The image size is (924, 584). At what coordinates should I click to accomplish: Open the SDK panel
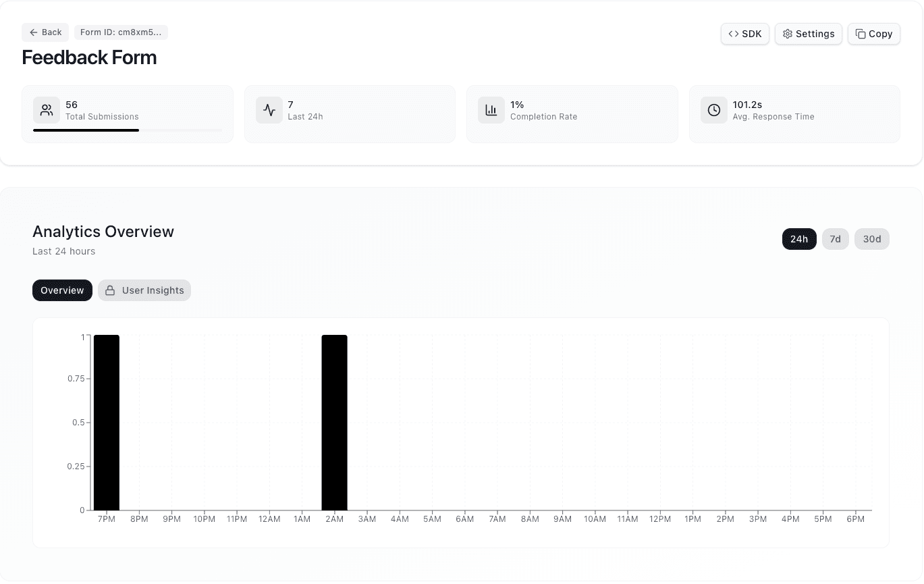745,34
